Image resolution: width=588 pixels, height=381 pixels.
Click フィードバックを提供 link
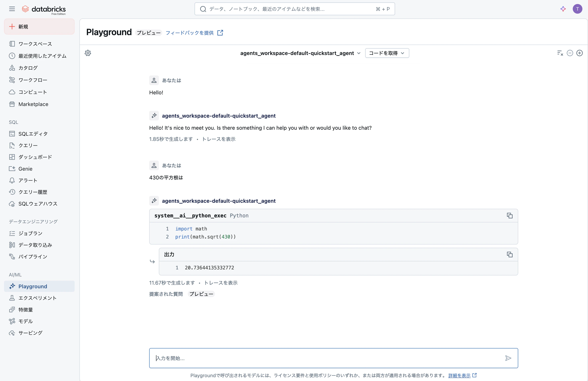[x=190, y=33]
